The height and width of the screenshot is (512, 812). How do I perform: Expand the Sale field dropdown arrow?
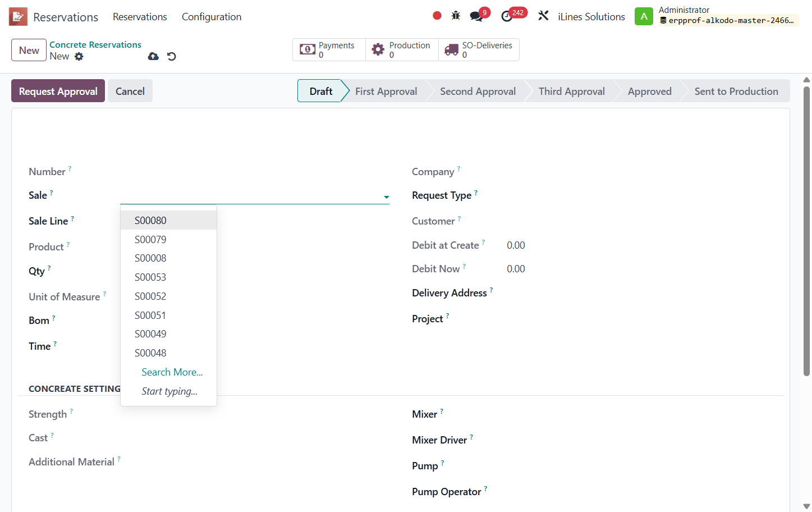click(386, 197)
